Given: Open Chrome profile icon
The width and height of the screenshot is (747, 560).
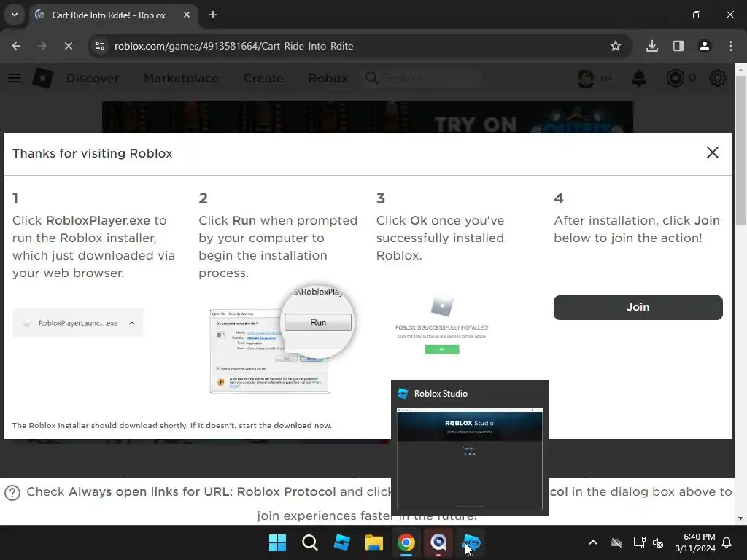Looking at the screenshot, I should coord(705,46).
